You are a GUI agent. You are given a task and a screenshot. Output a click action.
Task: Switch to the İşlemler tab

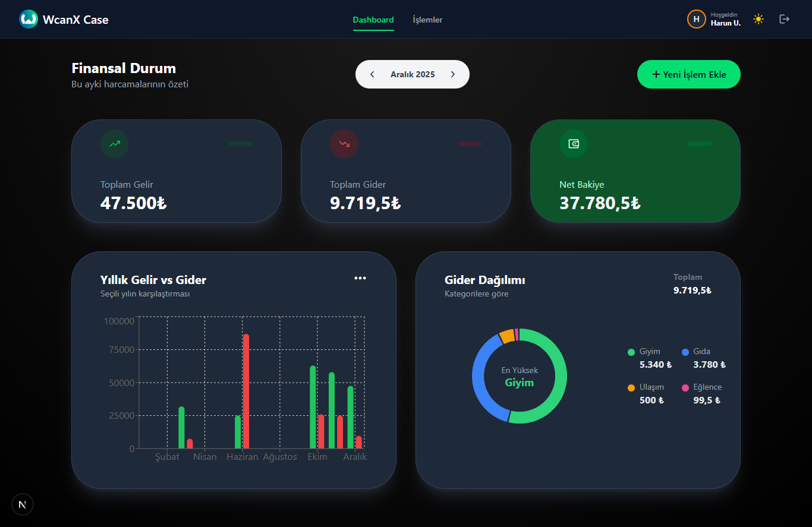(427, 20)
